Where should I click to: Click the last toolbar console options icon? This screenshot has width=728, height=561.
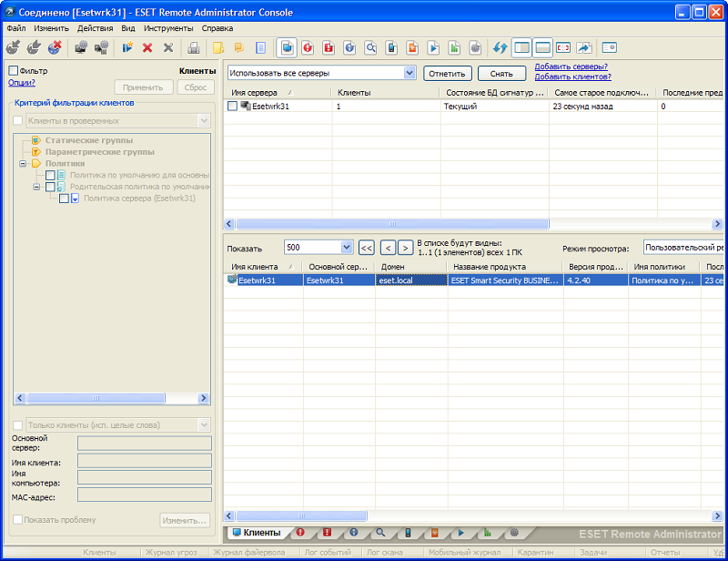pyautogui.click(x=609, y=47)
